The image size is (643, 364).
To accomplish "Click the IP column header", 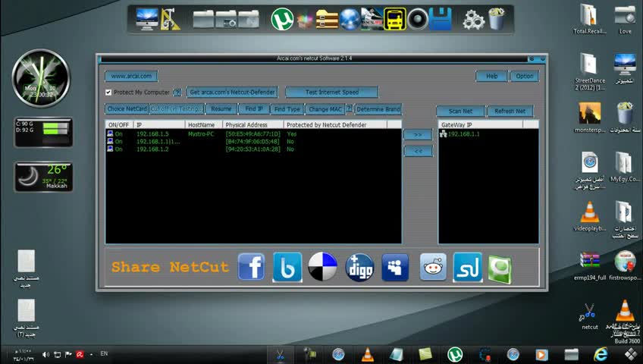I will coord(159,124).
